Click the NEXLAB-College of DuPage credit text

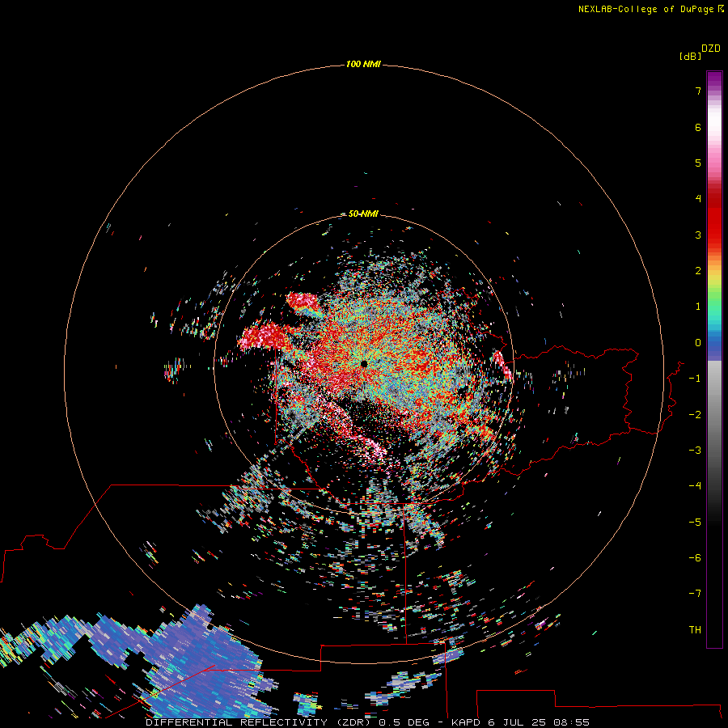(645, 9)
